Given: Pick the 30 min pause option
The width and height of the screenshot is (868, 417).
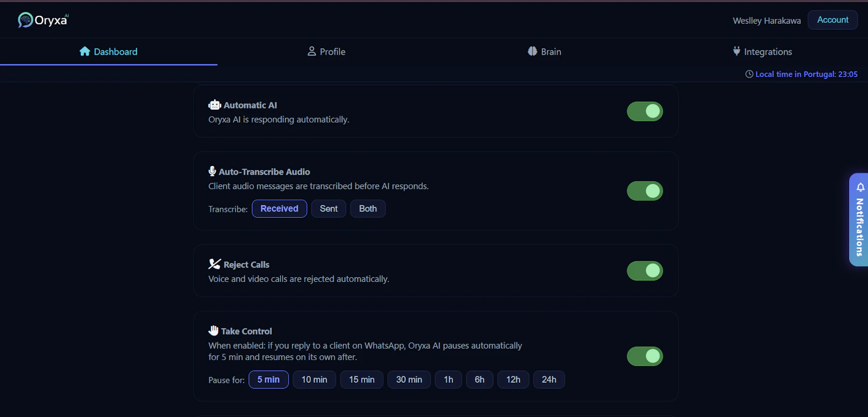Looking at the screenshot, I should 409,380.
